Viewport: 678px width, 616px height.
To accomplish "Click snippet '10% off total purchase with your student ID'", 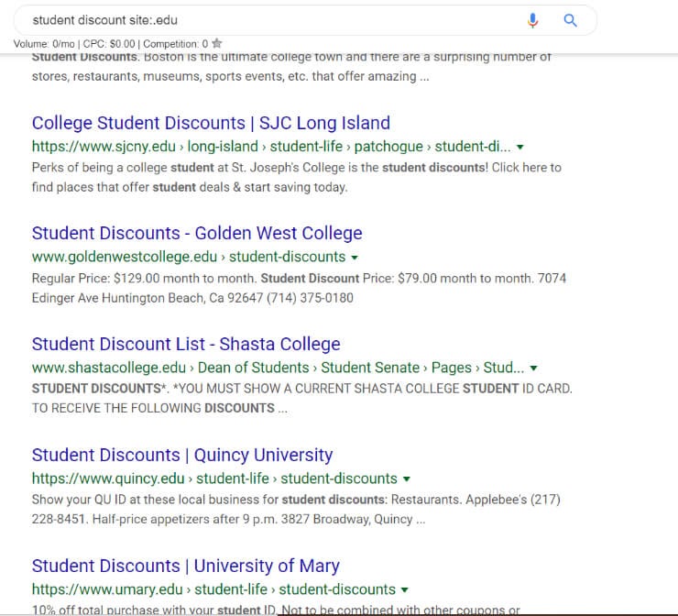I will [x=276, y=610].
